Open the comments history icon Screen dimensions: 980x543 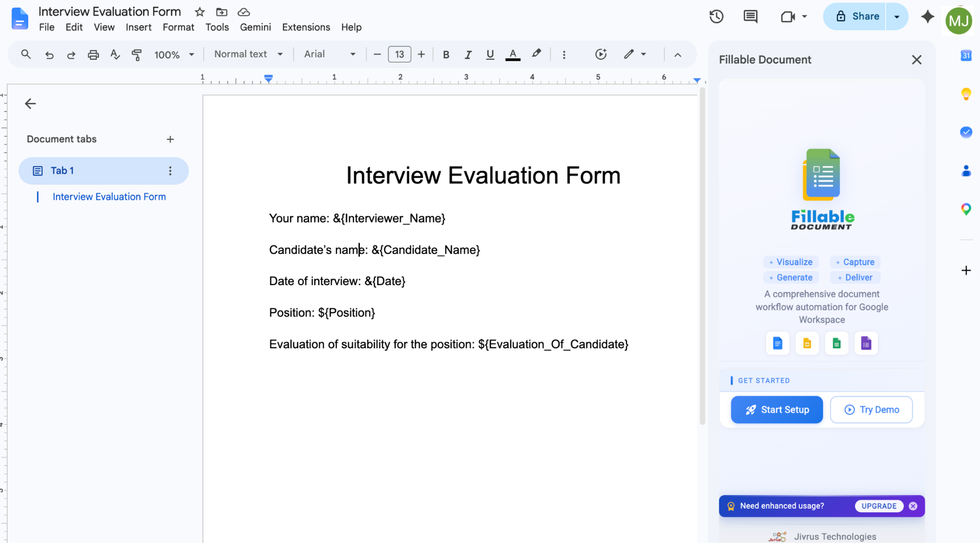click(x=750, y=16)
